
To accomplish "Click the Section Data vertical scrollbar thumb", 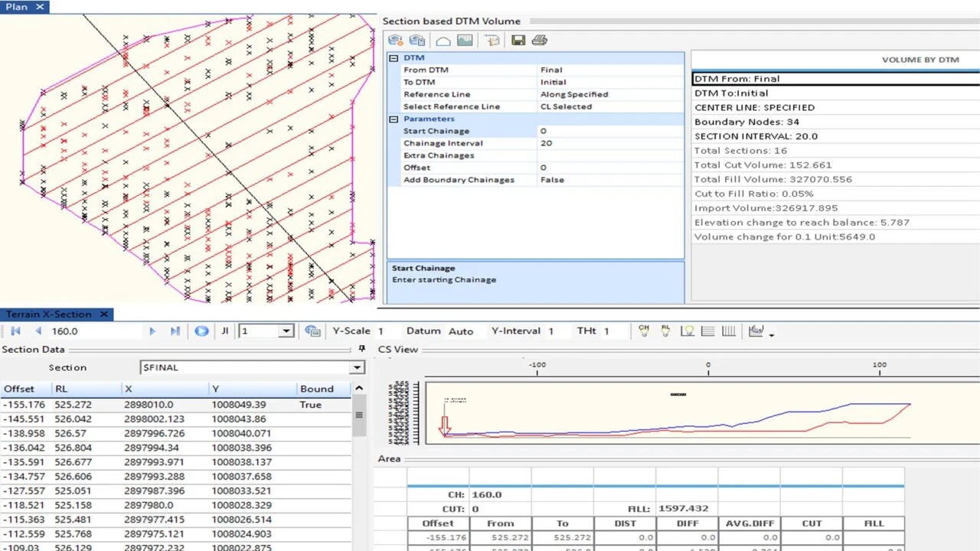I will pos(358,416).
